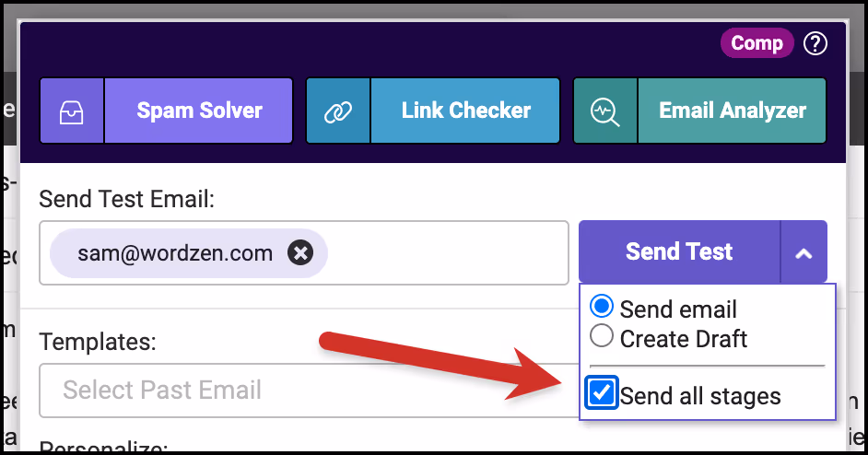Click the Send all stages label

[700, 396]
